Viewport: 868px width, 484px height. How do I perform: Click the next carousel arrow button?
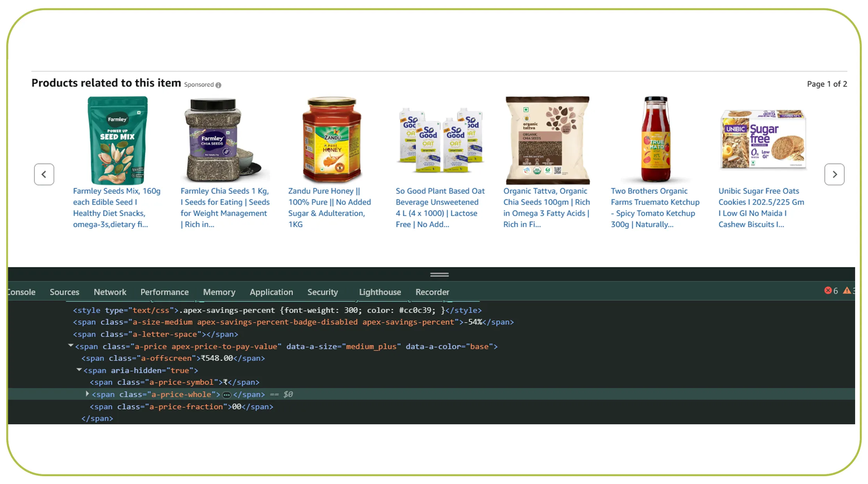tap(834, 174)
